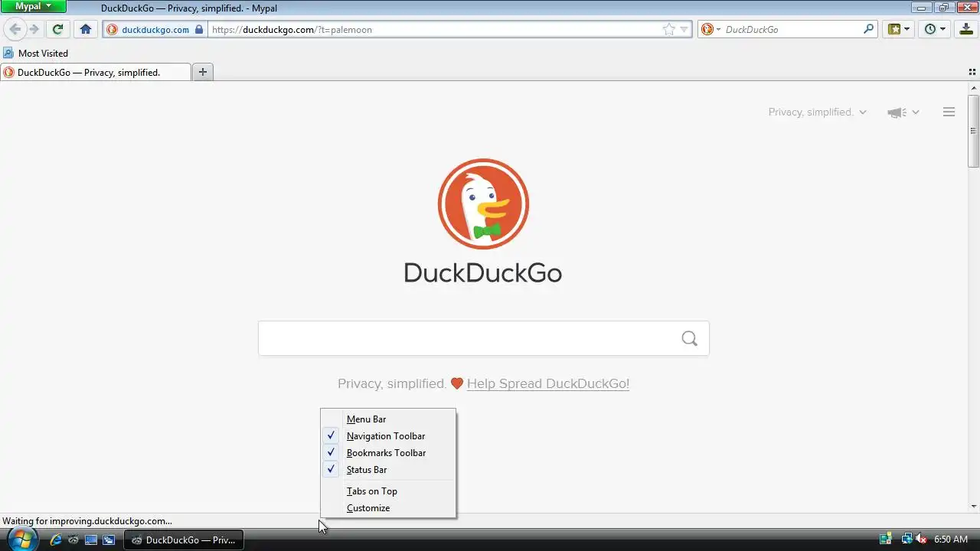
Task: Click the list all tabs grid icon
Action: [972, 72]
